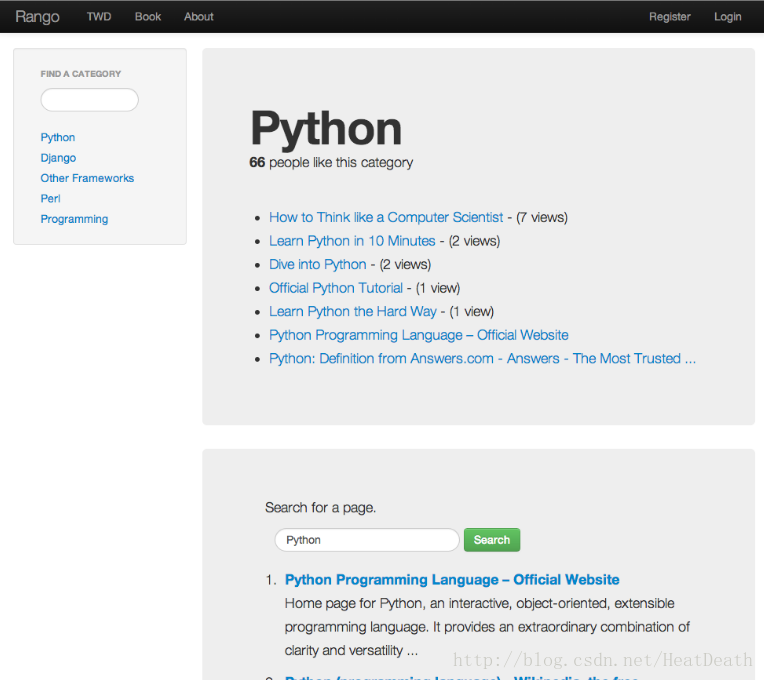Open the Other Frameworks category
Viewport: 764px width, 680px height.
click(x=87, y=178)
